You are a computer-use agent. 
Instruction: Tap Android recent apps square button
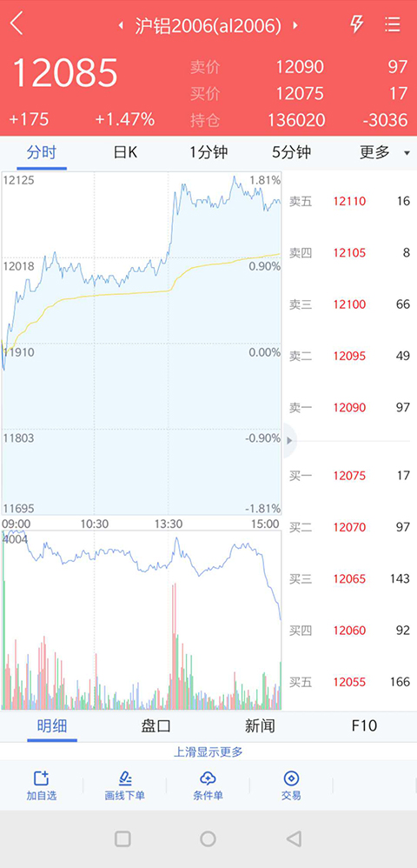(x=122, y=838)
